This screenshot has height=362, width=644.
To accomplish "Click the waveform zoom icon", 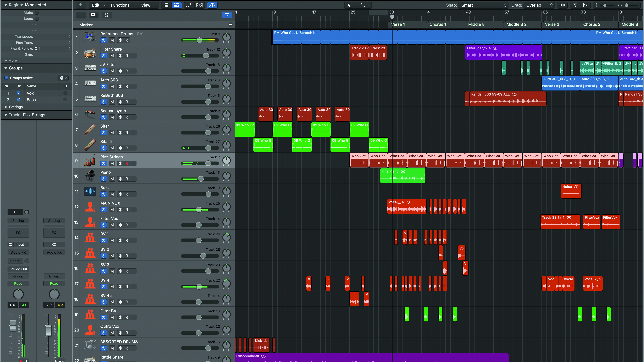I will coord(563,5).
